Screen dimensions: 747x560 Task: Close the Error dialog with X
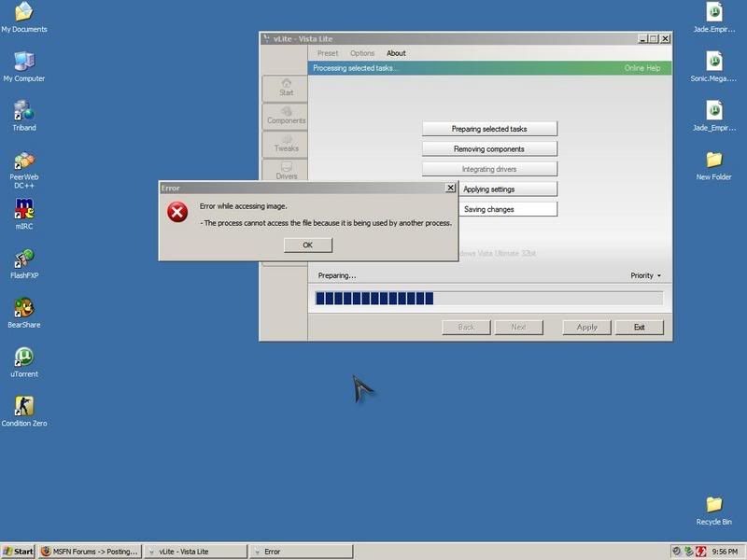(451, 188)
